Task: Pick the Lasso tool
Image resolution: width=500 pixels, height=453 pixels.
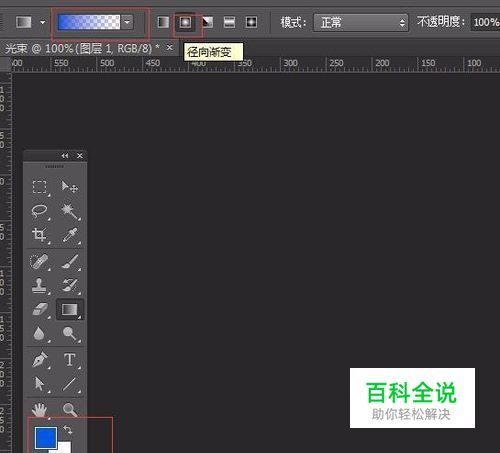Action: (x=39, y=211)
